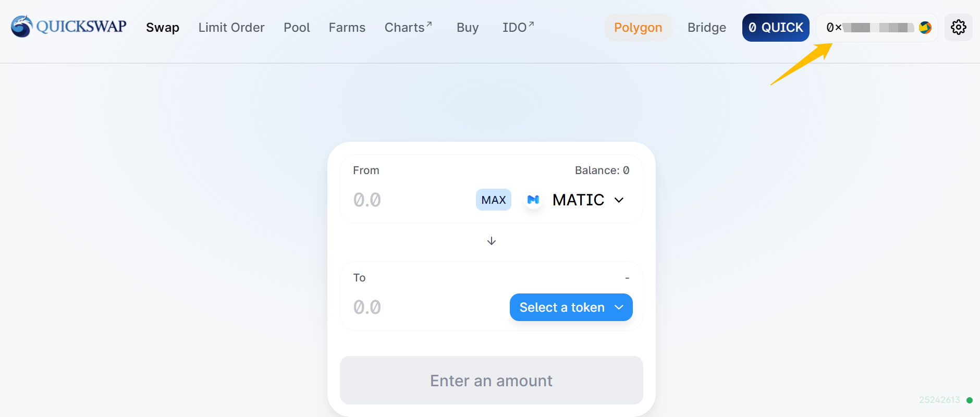The image size is (980, 417).
Task: Open the Farms page
Action: point(347,27)
